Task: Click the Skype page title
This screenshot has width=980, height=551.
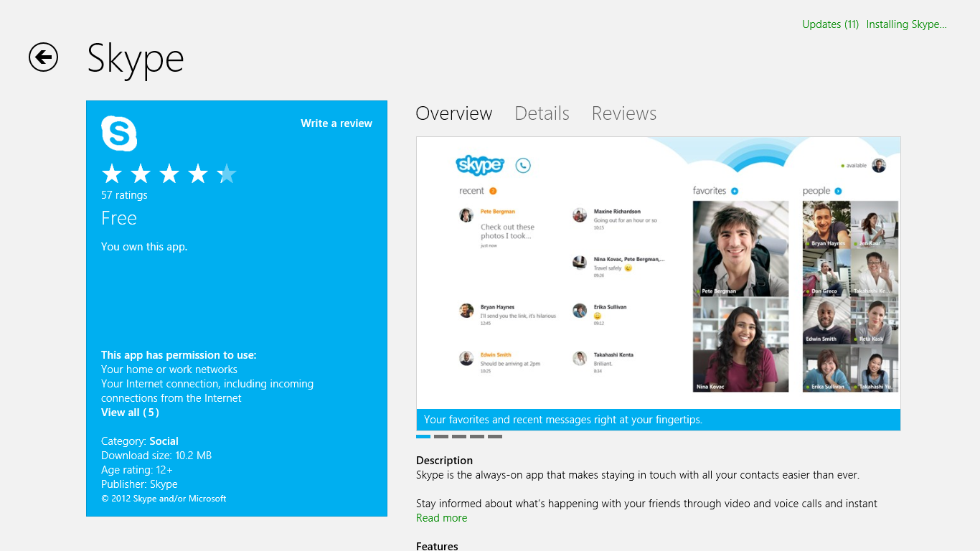Action: [136, 58]
